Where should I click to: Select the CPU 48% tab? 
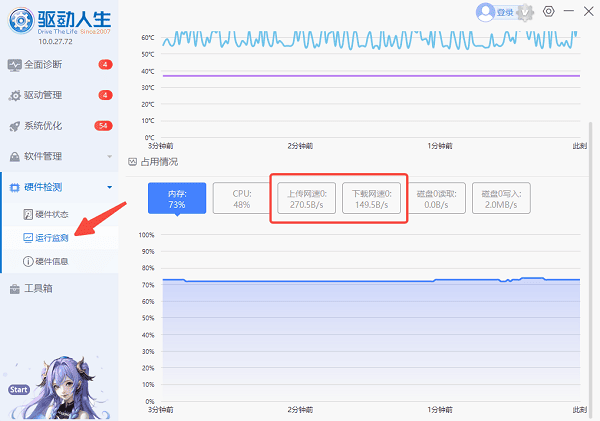point(242,198)
